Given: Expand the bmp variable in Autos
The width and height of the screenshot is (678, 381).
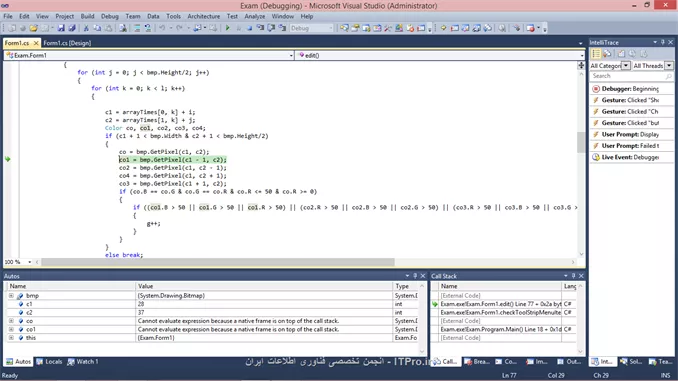Looking at the screenshot, I should point(11,296).
